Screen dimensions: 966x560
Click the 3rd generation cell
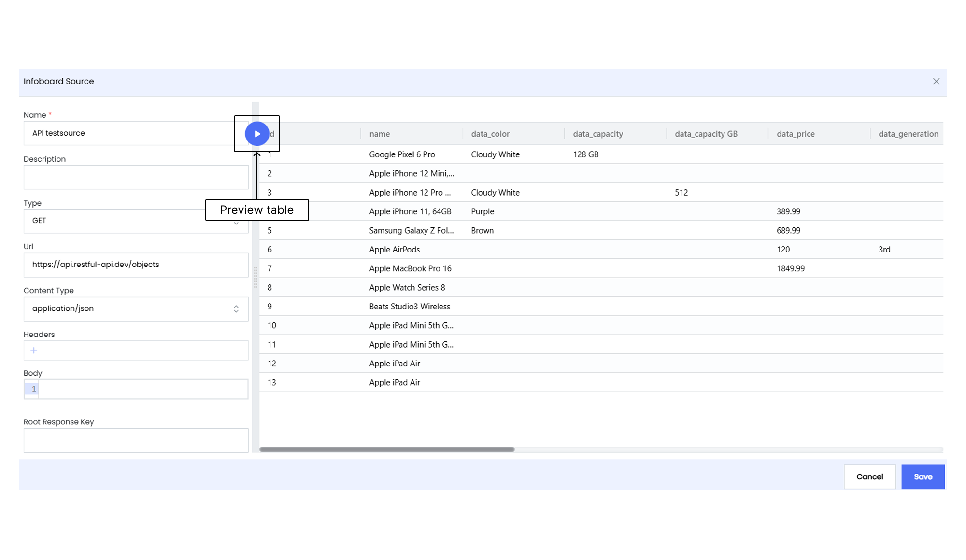pyautogui.click(x=907, y=250)
